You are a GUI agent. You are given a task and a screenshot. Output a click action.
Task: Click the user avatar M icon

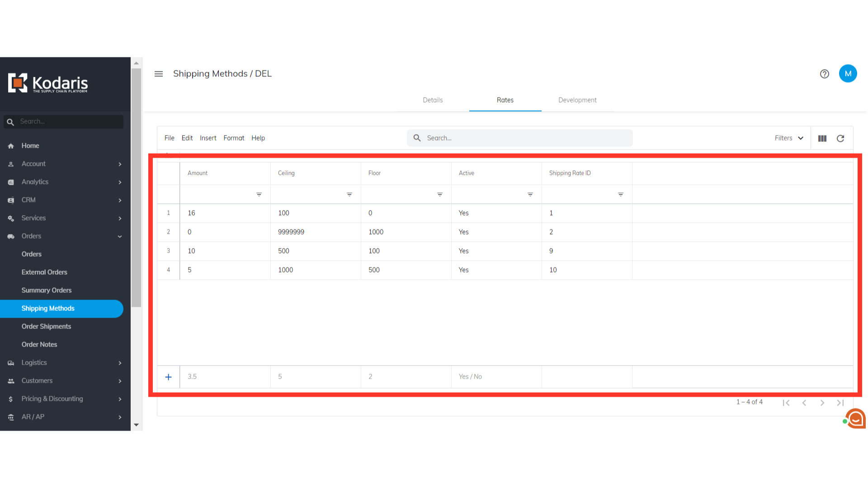(848, 74)
